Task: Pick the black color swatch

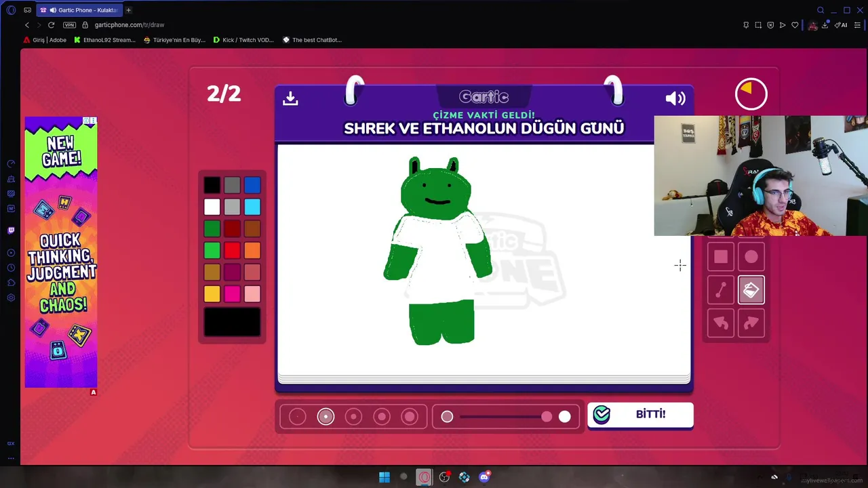Action: (212, 185)
